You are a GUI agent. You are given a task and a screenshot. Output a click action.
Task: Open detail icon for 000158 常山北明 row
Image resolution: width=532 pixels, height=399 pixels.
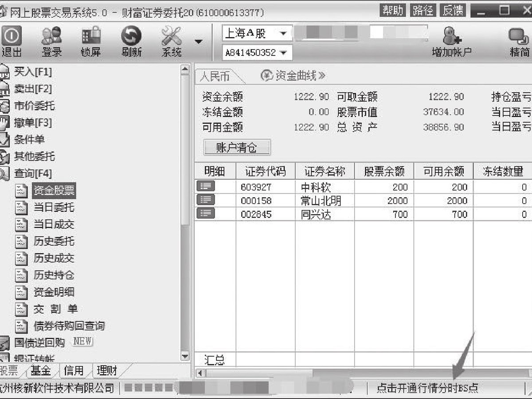click(x=205, y=200)
